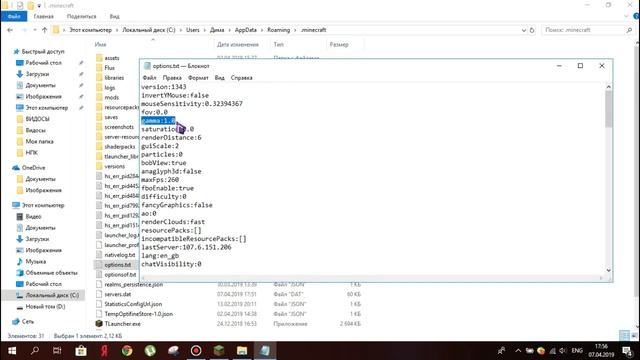Select Быстрый доступ in navigation pane
Viewport: 640px width, 360px height.
tap(43, 51)
